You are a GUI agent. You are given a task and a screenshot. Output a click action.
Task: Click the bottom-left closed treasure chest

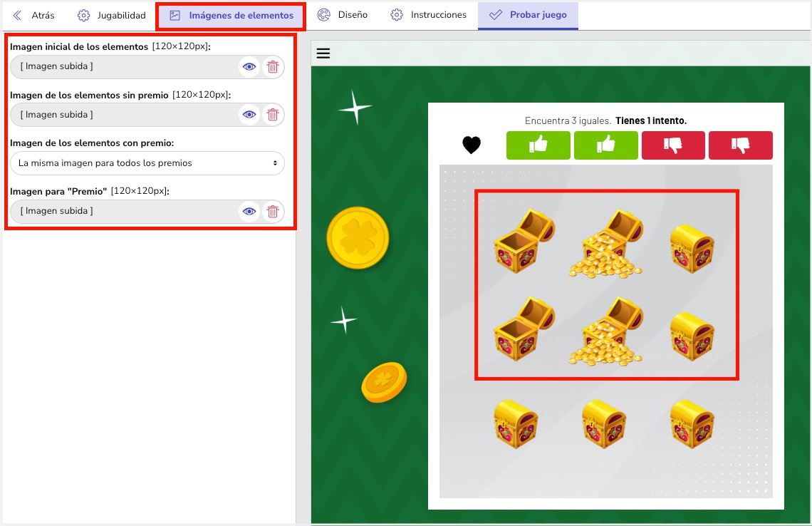(516, 423)
